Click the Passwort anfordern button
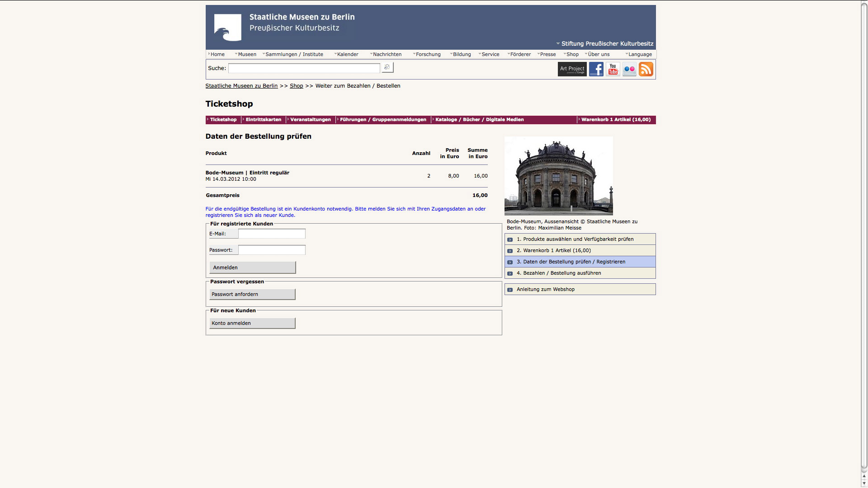This screenshot has height=488, width=868. tap(252, 294)
